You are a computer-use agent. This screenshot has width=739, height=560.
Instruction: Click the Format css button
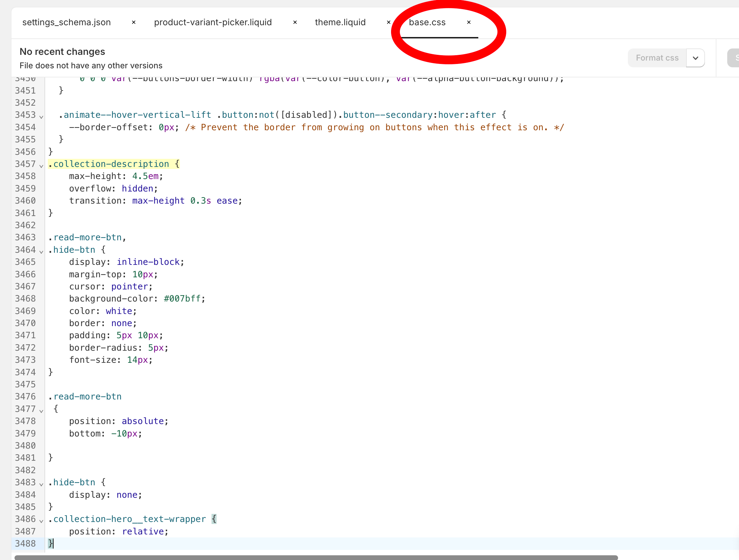click(x=657, y=58)
